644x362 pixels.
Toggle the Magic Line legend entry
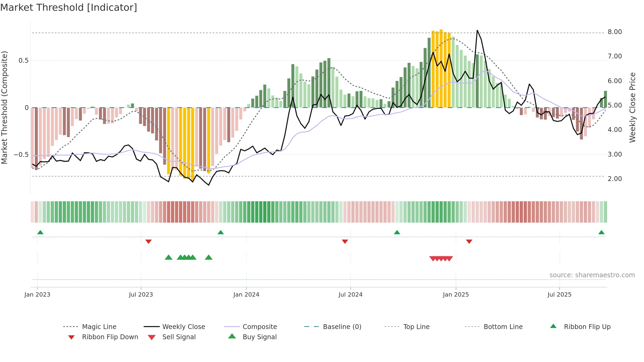[x=90, y=327]
